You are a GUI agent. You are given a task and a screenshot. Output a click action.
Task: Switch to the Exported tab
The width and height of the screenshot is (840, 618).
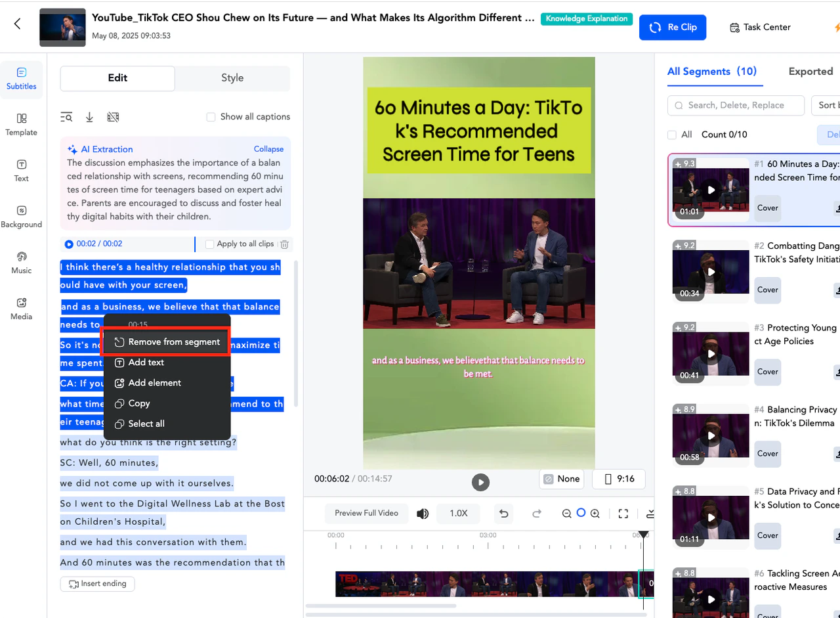pos(810,72)
